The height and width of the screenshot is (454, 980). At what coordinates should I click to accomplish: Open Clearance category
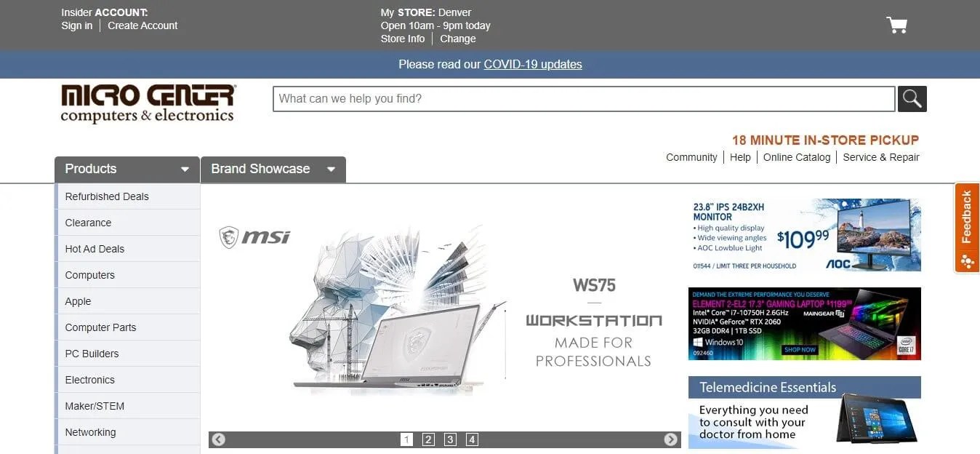click(127, 223)
